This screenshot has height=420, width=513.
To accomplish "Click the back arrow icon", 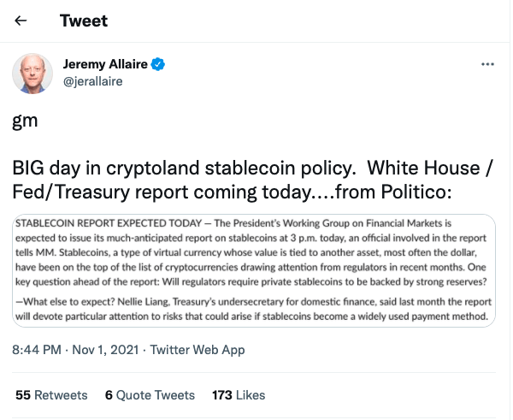I will click(x=21, y=21).
